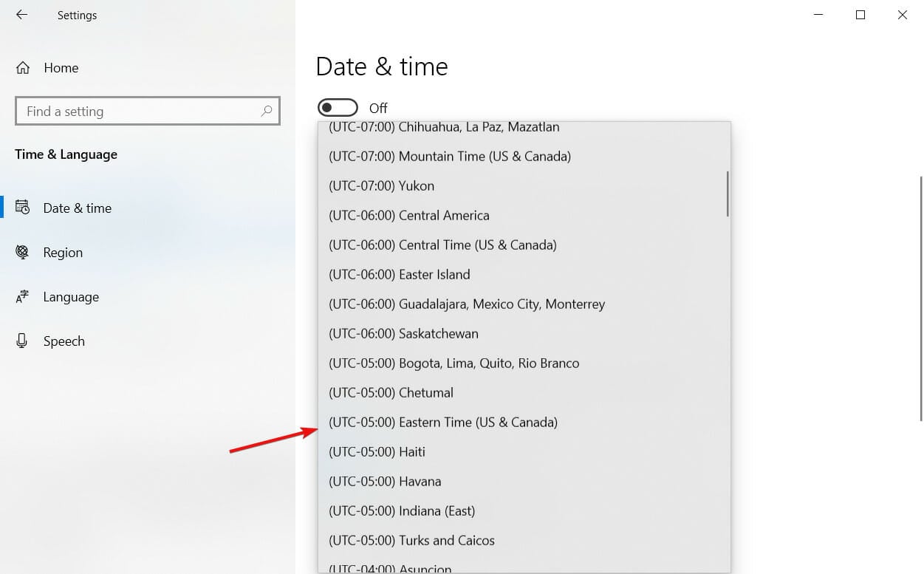Turn on the Off toggle switch
The image size is (924, 574).
pos(338,108)
